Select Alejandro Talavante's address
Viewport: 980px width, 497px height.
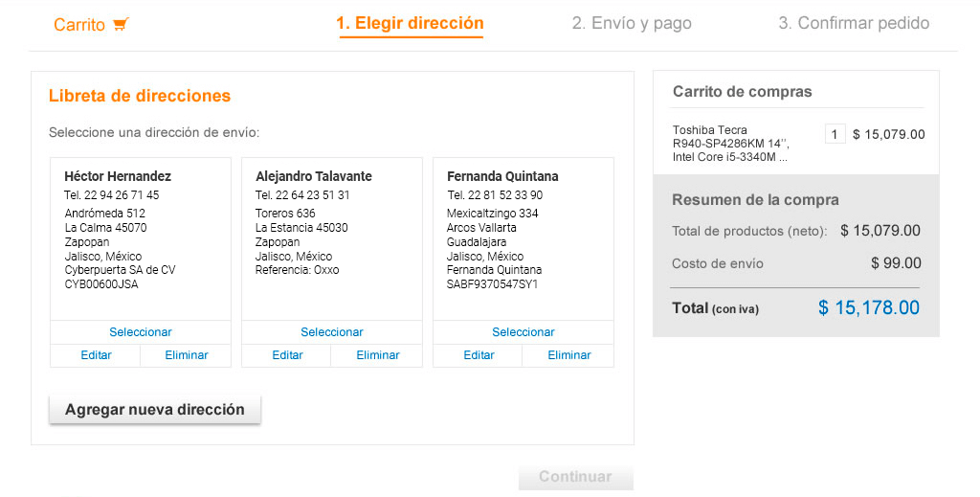[332, 332]
